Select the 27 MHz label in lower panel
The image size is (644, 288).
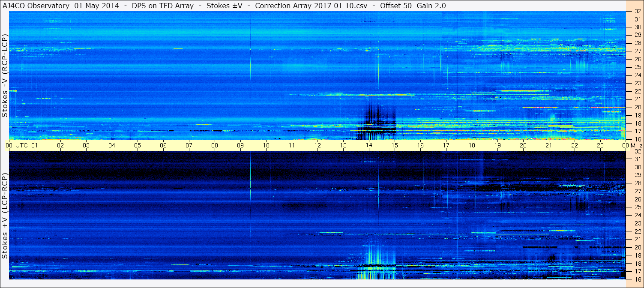[637, 191]
